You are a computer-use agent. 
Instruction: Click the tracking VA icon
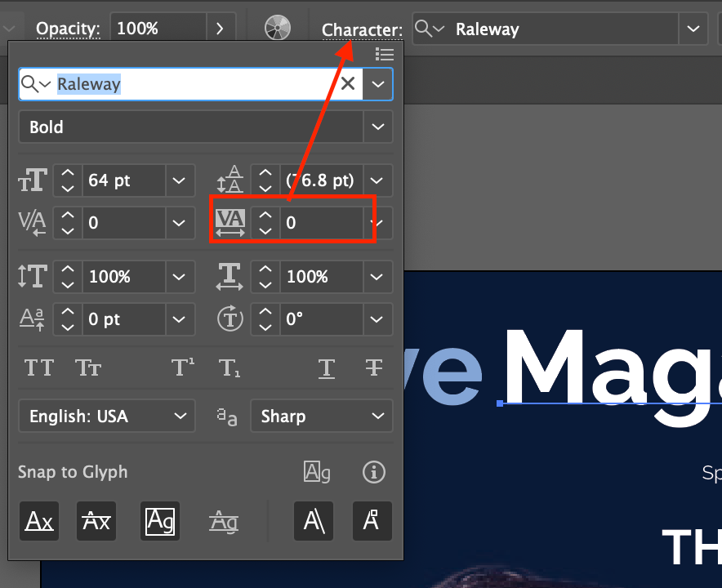230,223
